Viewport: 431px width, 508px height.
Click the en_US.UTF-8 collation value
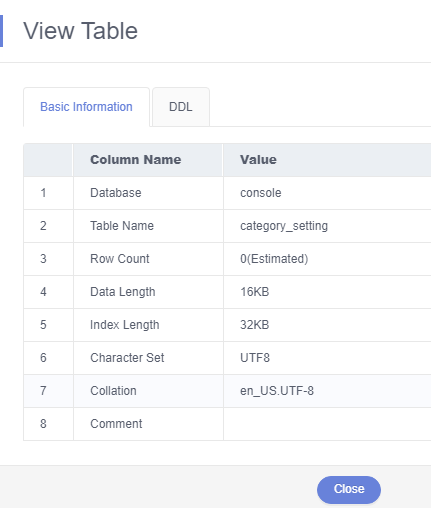point(277,391)
